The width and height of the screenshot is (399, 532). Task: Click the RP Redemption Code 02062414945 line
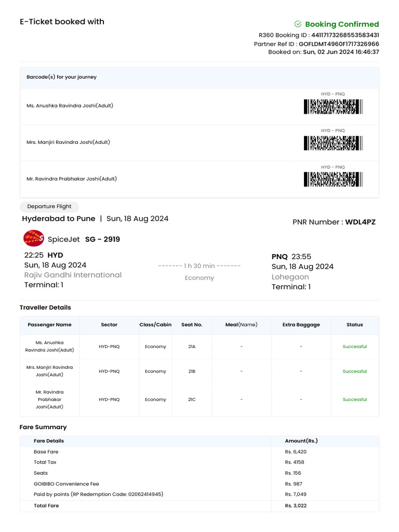(98, 495)
